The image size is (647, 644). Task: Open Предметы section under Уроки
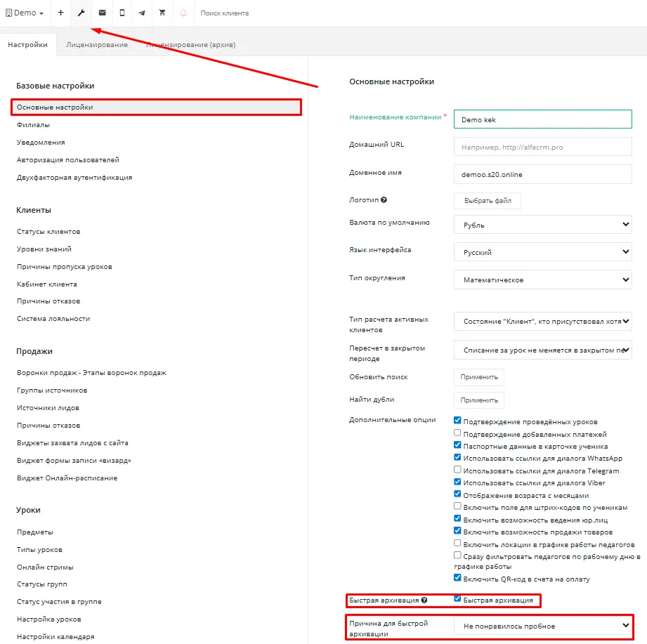(35, 532)
